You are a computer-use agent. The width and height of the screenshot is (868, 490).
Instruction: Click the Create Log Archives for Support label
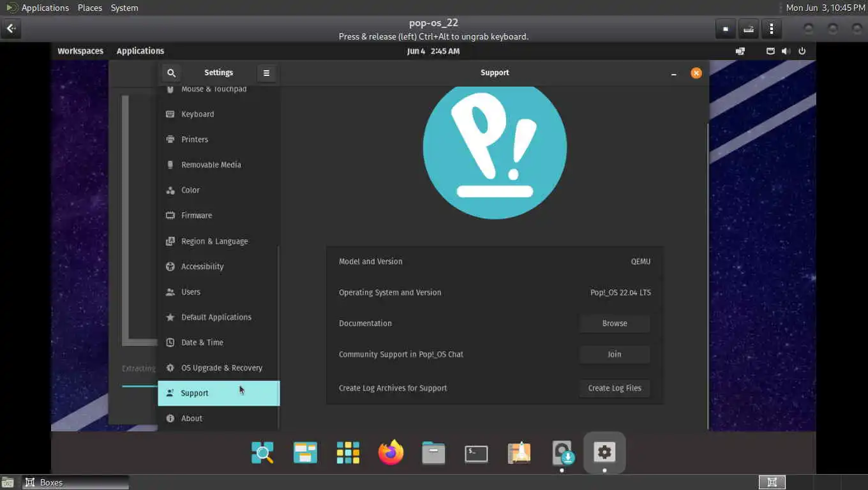[393, 388]
